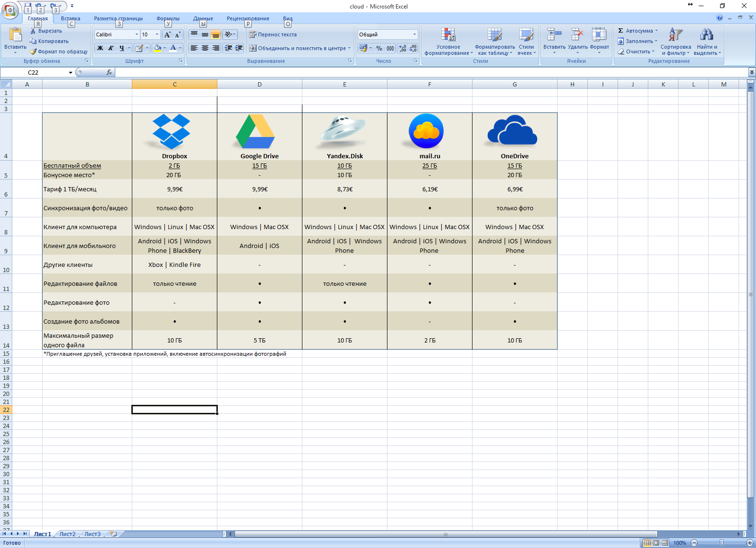Increase font size with large A icon
Viewport: 756px width, 548px height.
click(167, 34)
